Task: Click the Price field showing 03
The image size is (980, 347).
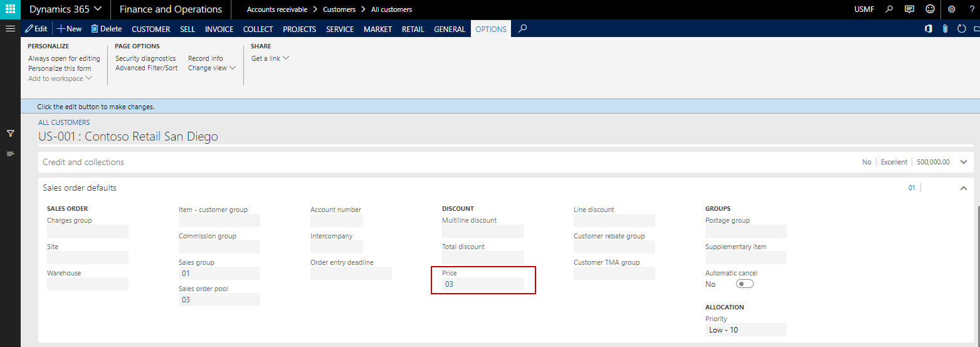Action: 483,284
